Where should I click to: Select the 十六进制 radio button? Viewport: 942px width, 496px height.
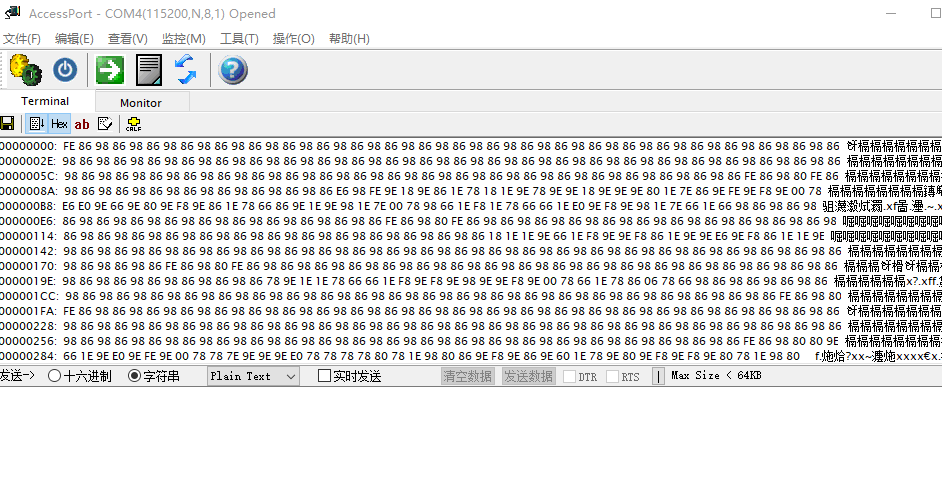[55, 377]
